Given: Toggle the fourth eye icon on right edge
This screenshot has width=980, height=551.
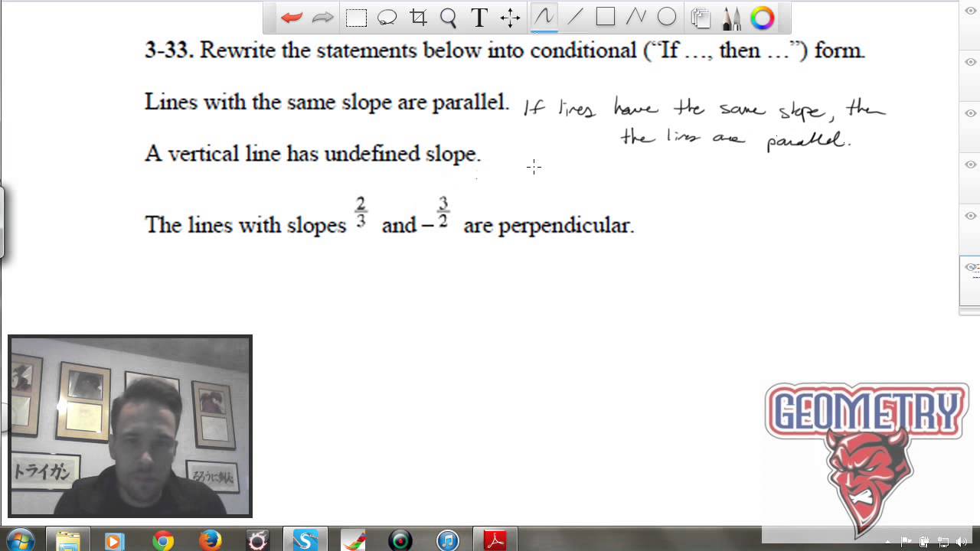Looking at the screenshot, I should (x=971, y=165).
